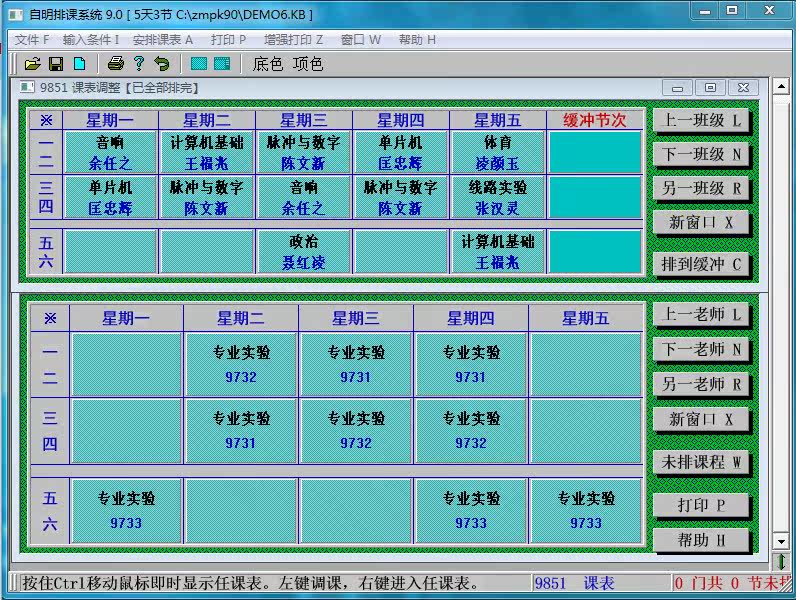The image size is (796, 600).
Task: Click the 下一老师 N button
Action: pyautogui.click(x=701, y=350)
